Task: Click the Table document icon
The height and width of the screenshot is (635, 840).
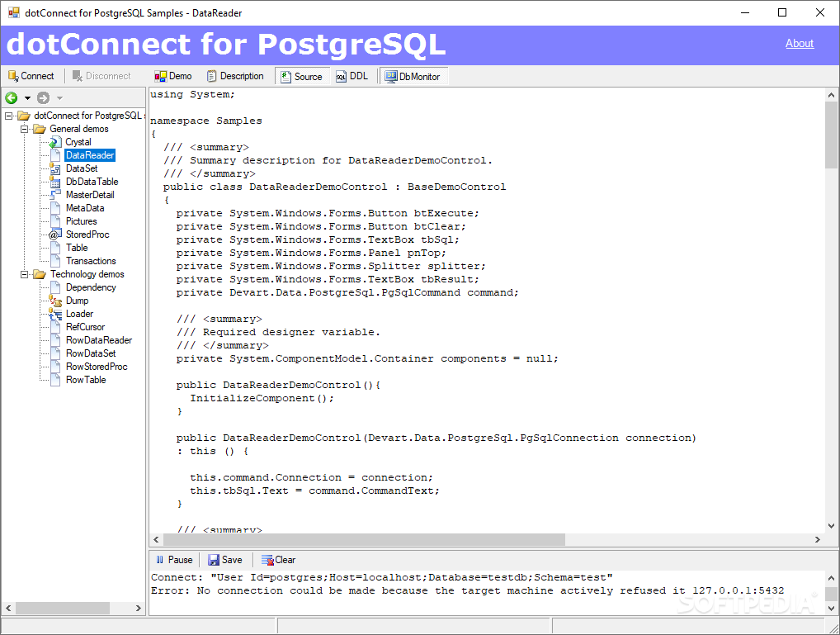Action: point(55,248)
